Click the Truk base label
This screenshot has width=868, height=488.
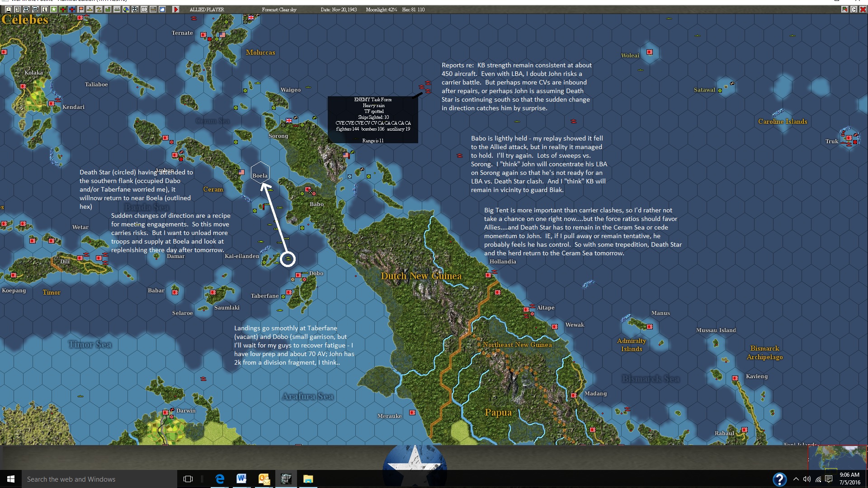tap(832, 141)
